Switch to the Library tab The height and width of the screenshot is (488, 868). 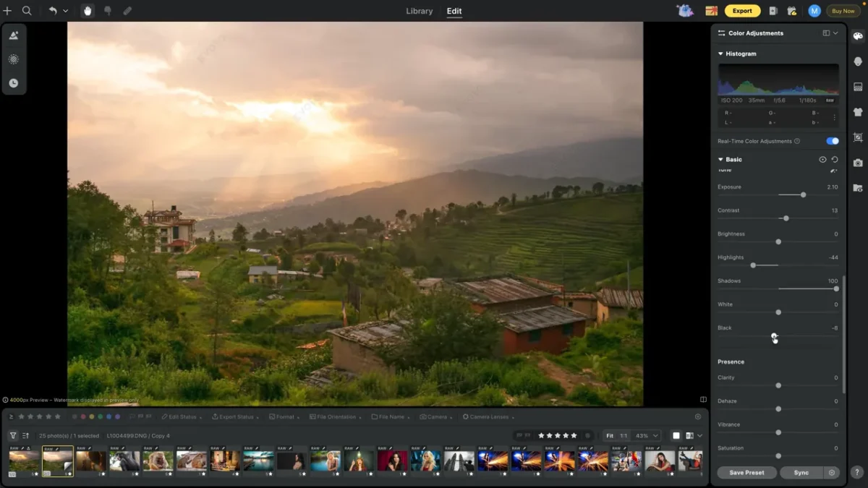420,11
